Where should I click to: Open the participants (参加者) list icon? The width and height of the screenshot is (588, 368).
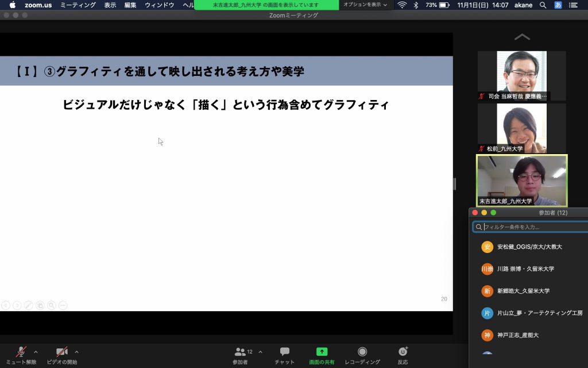(x=240, y=352)
